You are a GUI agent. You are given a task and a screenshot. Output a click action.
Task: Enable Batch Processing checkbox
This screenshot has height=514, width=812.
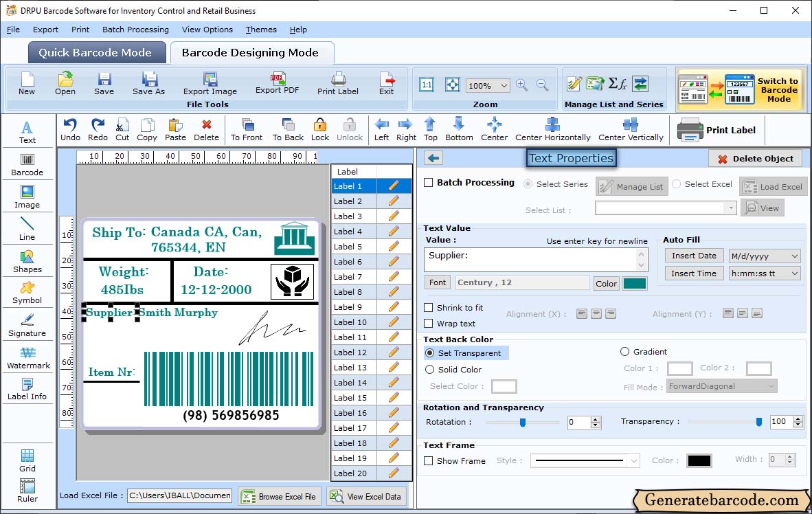tap(428, 182)
